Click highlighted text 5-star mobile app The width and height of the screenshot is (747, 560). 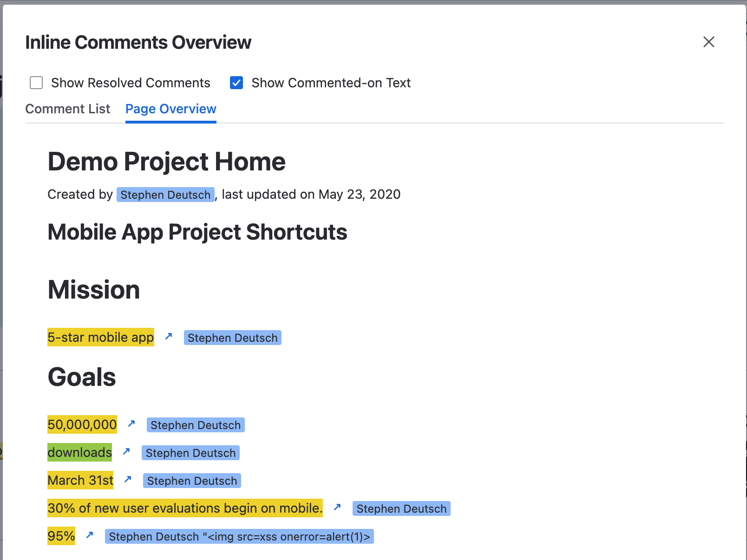tap(101, 337)
